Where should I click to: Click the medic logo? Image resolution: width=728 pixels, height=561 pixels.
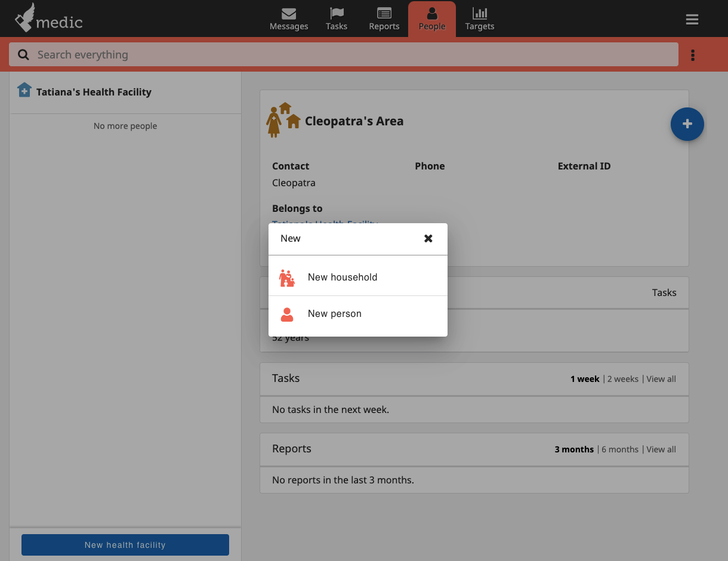pyautogui.click(x=49, y=19)
